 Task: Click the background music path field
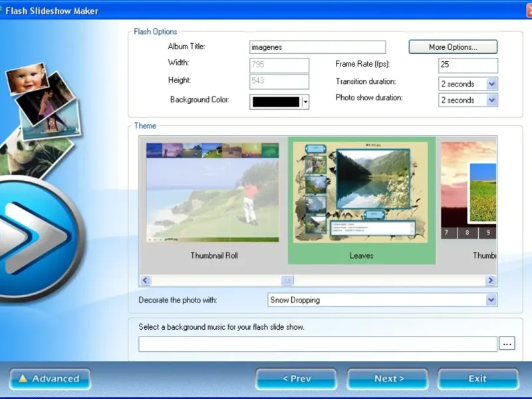318,344
